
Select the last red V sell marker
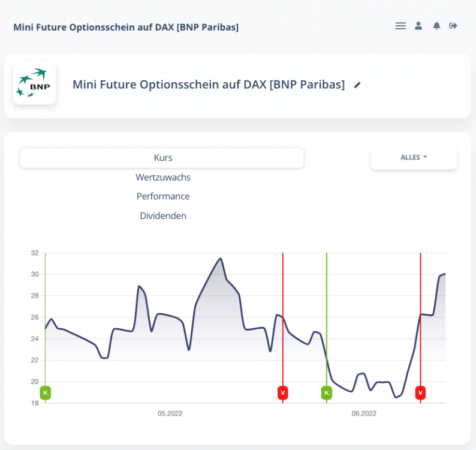pyautogui.click(x=420, y=392)
